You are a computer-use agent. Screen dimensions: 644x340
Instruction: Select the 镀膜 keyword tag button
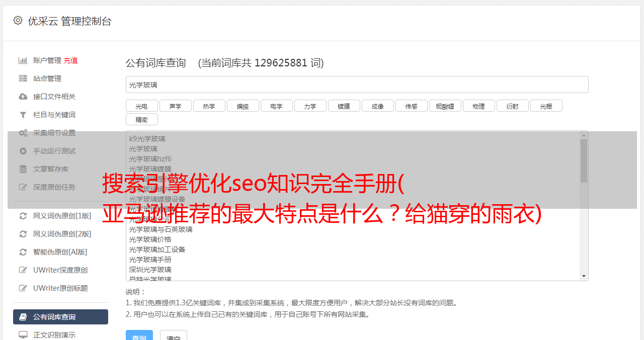click(x=344, y=106)
